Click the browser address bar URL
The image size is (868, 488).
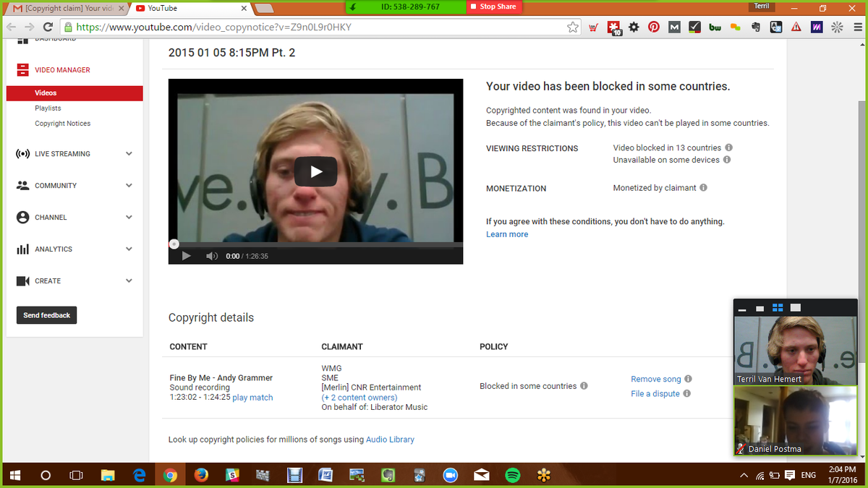tap(214, 27)
